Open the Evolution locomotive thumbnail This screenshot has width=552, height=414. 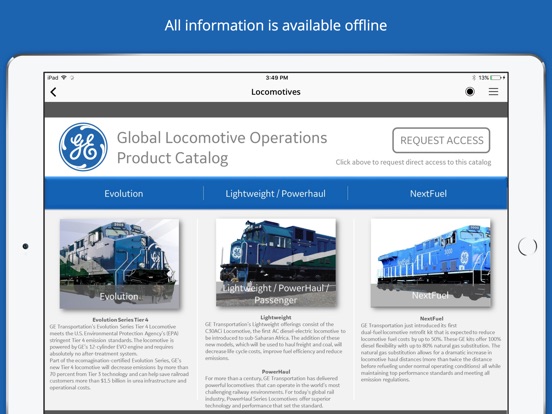pyautogui.click(x=119, y=264)
